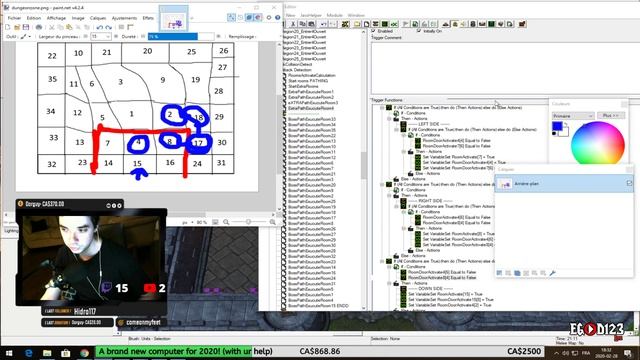Open Terrain Editor icon in toolbar
The height and width of the screenshot is (360, 640).
point(446,24)
